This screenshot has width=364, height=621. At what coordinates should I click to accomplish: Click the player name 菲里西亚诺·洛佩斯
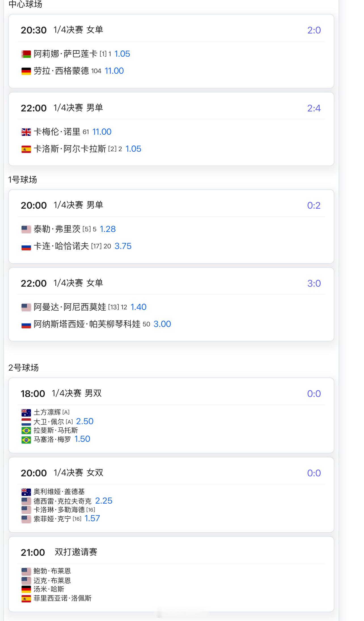pyautogui.click(x=63, y=598)
